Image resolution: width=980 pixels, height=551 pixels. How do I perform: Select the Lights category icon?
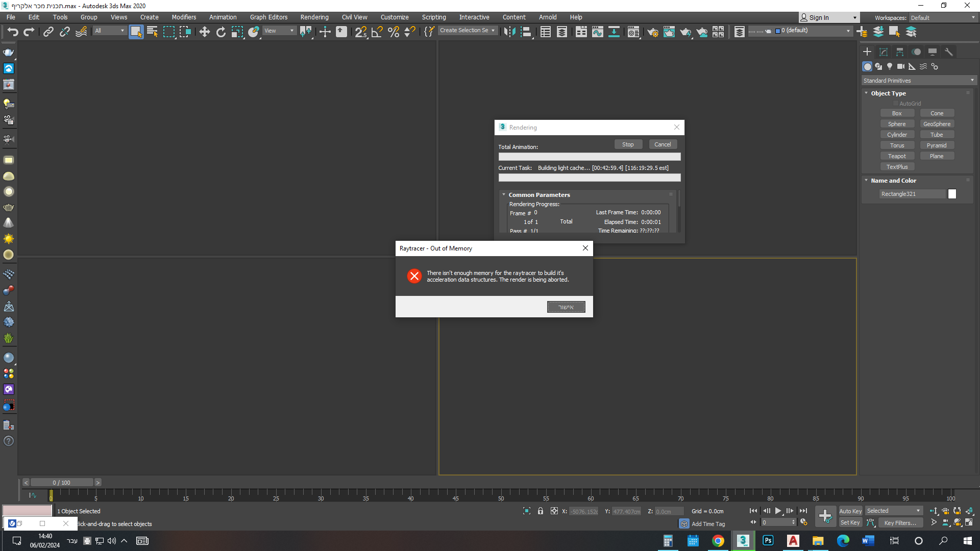(890, 66)
